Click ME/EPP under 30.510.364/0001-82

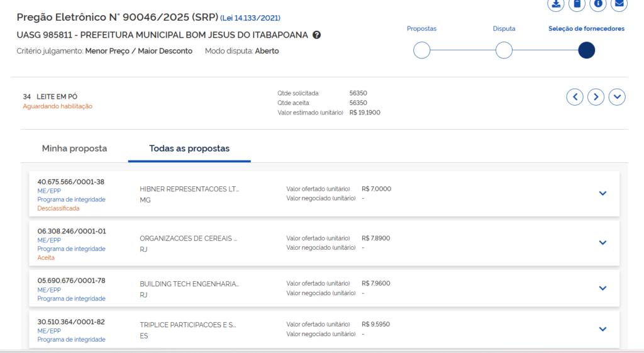pos(49,331)
